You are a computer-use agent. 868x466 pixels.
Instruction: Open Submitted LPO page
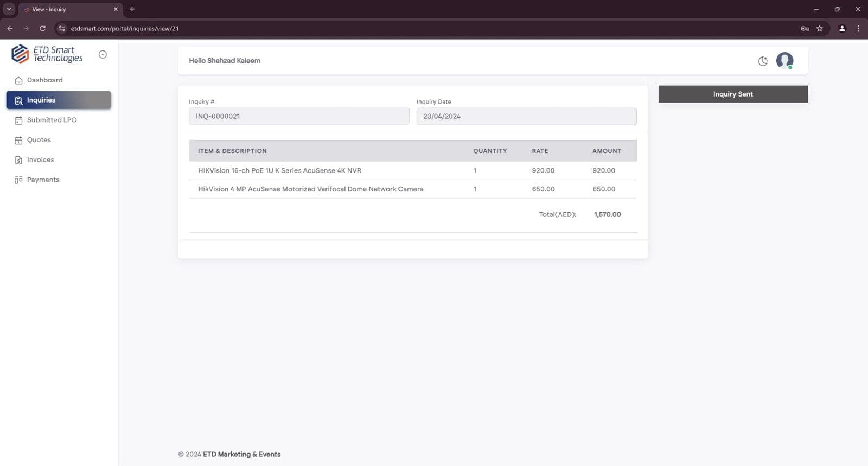coord(59,120)
